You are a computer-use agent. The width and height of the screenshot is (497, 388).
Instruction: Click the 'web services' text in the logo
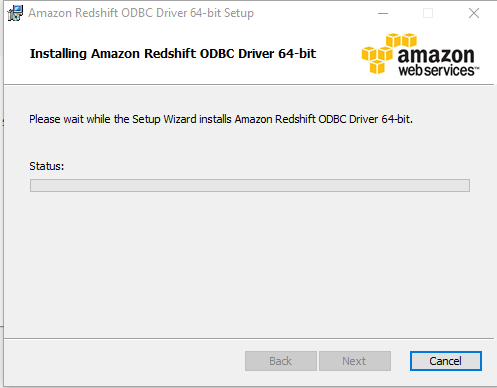point(436,70)
